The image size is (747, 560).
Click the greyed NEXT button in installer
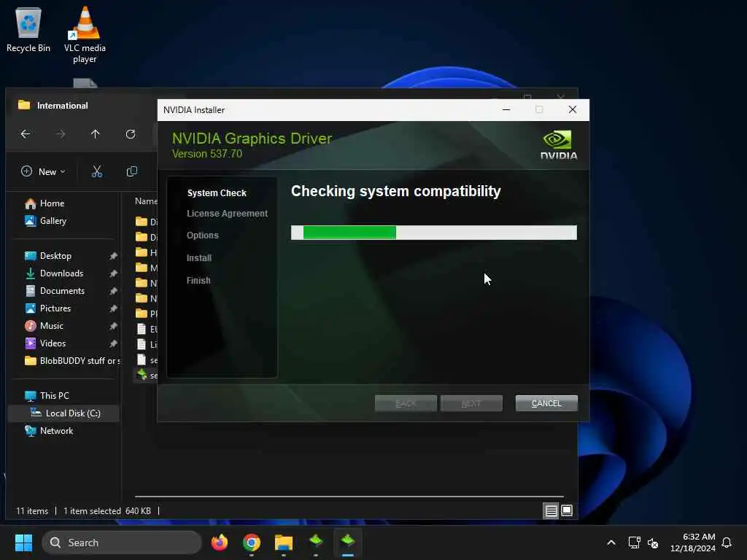[471, 403]
